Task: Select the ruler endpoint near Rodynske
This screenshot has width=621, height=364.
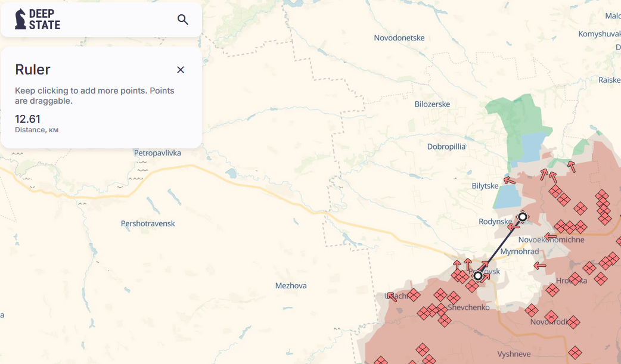Action: (523, 217)
